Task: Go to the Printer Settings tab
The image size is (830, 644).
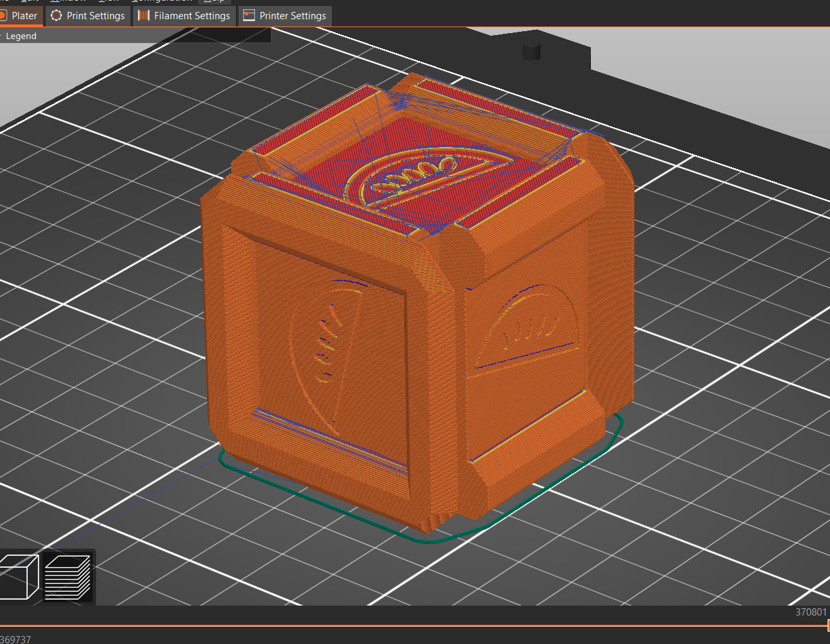Action: tap(292, 15)
